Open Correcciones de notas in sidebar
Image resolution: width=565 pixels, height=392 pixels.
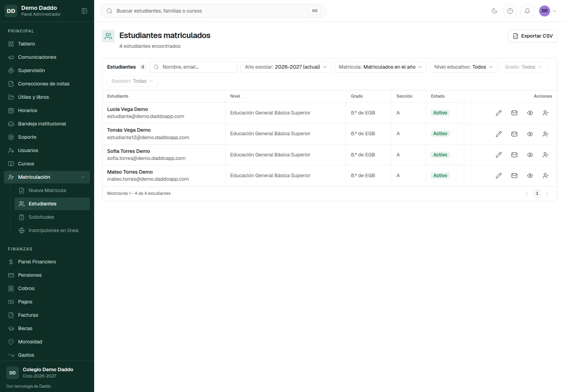[47, 84]
